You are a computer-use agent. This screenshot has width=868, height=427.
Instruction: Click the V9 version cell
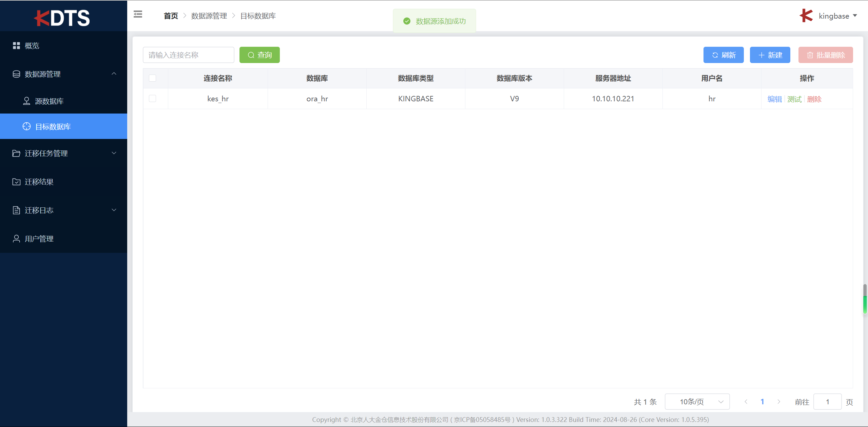tap(515, 99)
